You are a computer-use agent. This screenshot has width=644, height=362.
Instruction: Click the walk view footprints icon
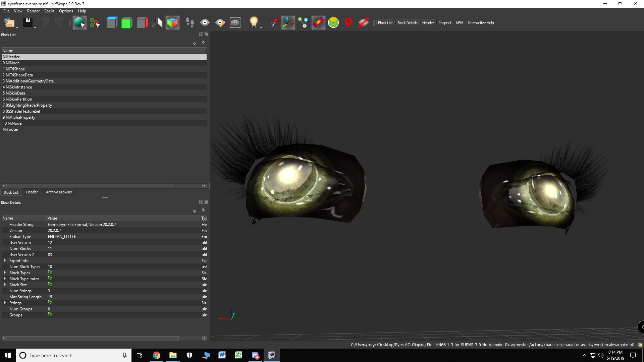190,23
